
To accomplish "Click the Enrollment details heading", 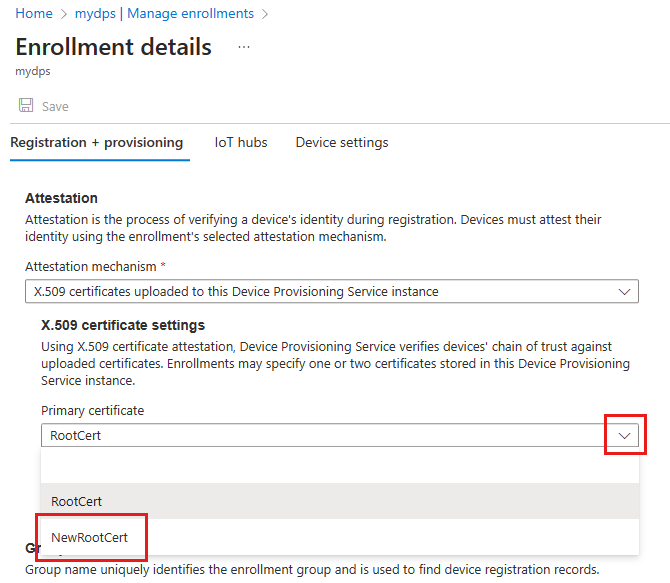I will [x=114, y=47].
